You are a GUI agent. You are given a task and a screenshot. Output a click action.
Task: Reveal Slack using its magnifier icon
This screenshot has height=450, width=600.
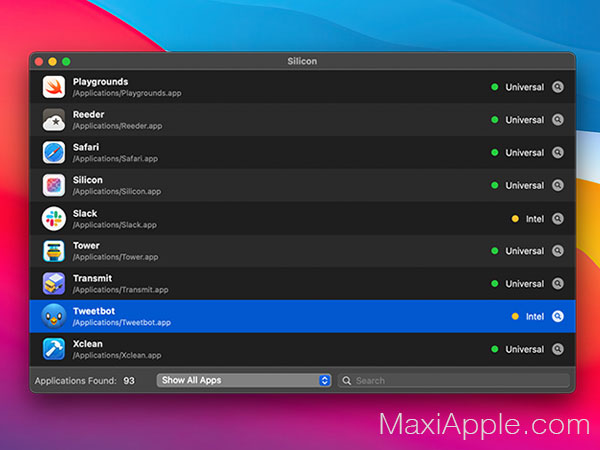[x=558, y=218]
